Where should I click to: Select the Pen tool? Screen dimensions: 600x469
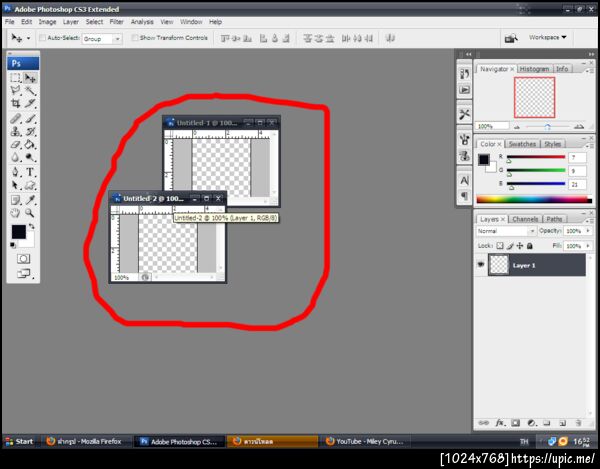(x=16, y=172)
